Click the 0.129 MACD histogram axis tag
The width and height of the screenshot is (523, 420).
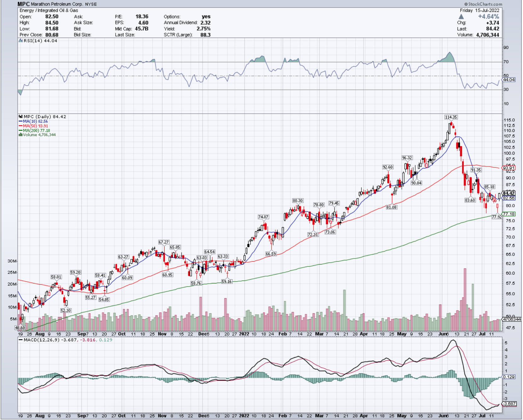509,377
